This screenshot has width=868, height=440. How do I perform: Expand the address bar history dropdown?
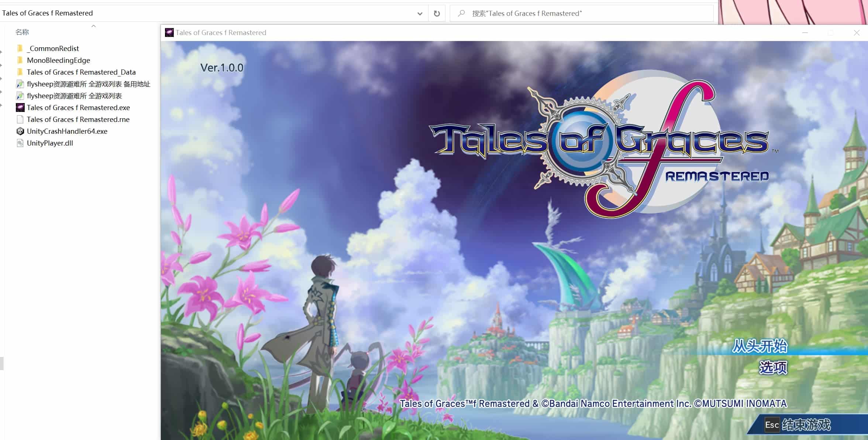(x=420, y=13)
